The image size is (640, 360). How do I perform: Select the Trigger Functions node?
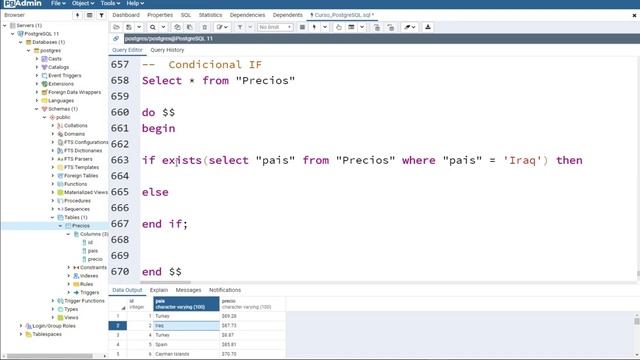[84, 301]
